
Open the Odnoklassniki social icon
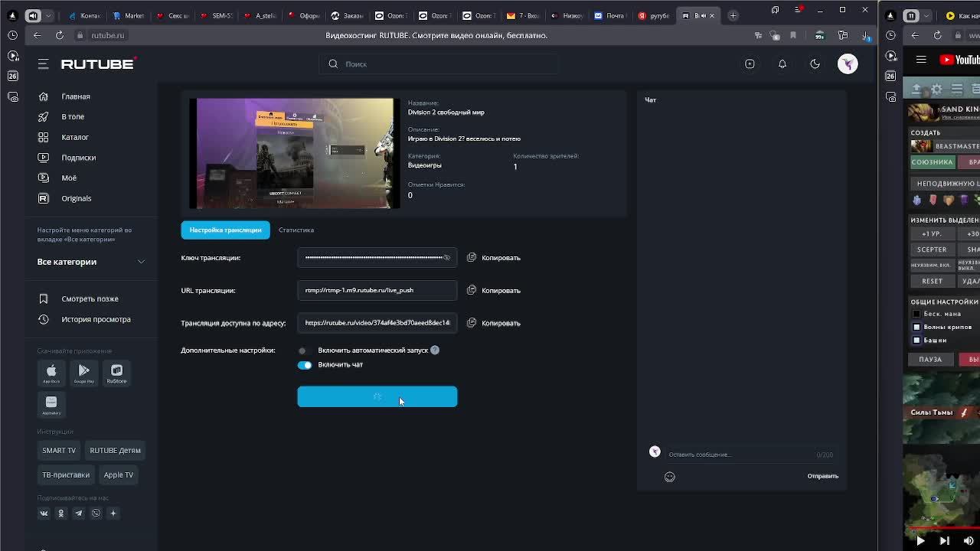pos(61,514)
